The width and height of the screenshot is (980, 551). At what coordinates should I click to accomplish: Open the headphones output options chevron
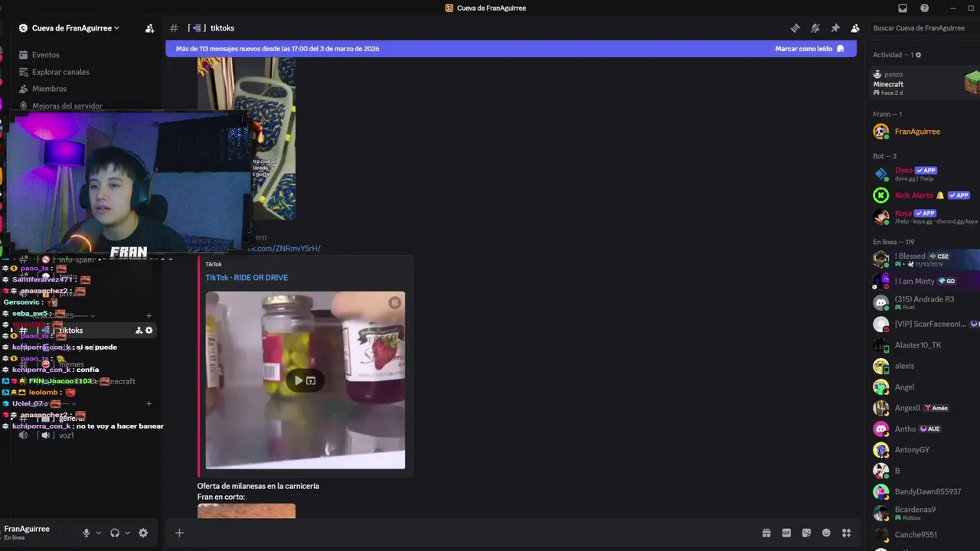coord(127,533)
